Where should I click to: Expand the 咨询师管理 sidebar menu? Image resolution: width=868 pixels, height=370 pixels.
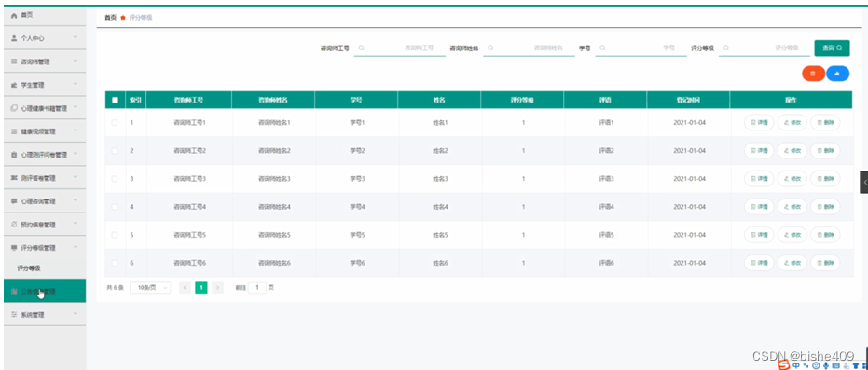(45, 62)
